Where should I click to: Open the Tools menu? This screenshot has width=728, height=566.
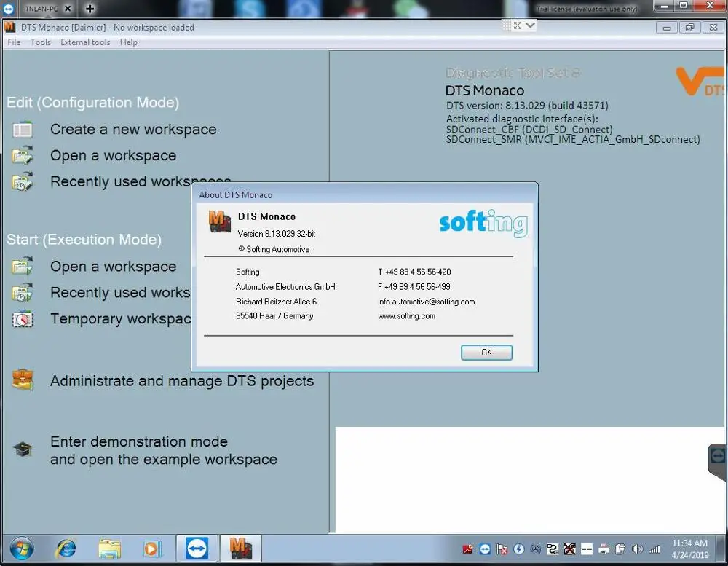point(40,42)
